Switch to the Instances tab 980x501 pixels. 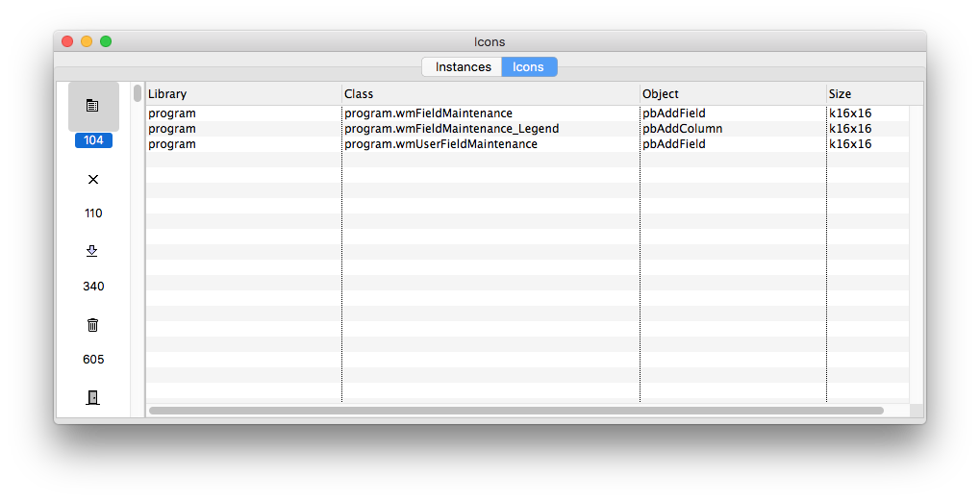pos(463,67)
